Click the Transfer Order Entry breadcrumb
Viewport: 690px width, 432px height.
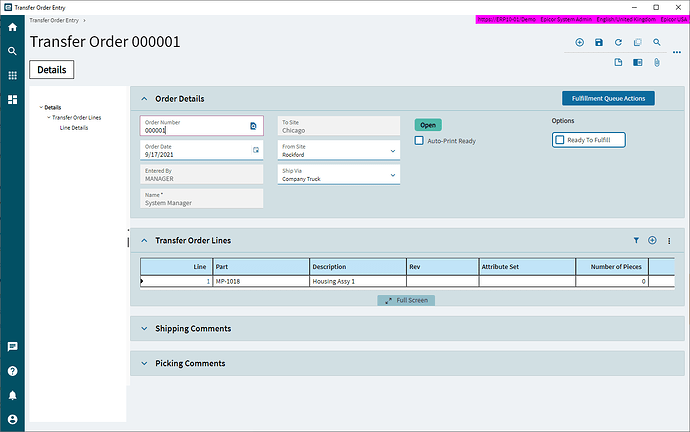pyautogui.click(x=54, y=20)
